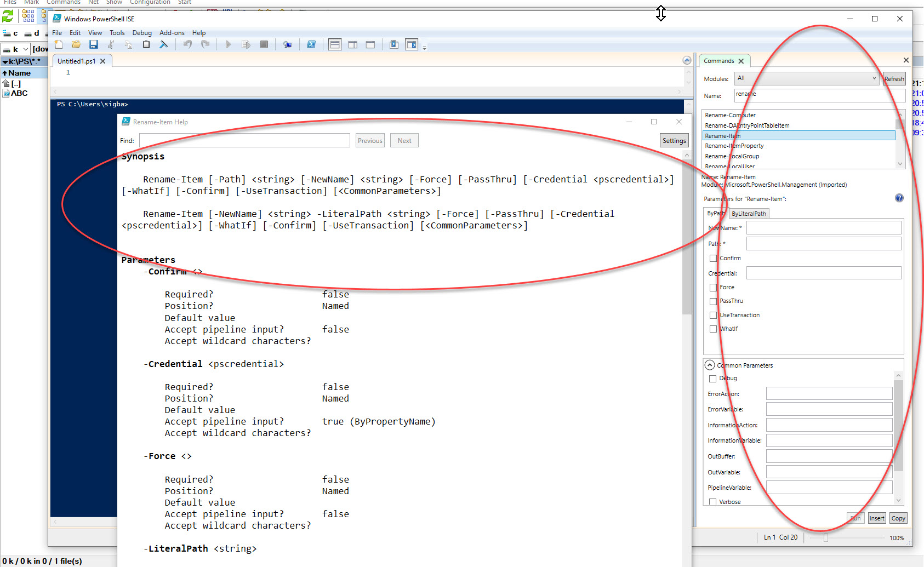
Task: Switch to the ByLiteralPath tab
Action: point(749,214)
